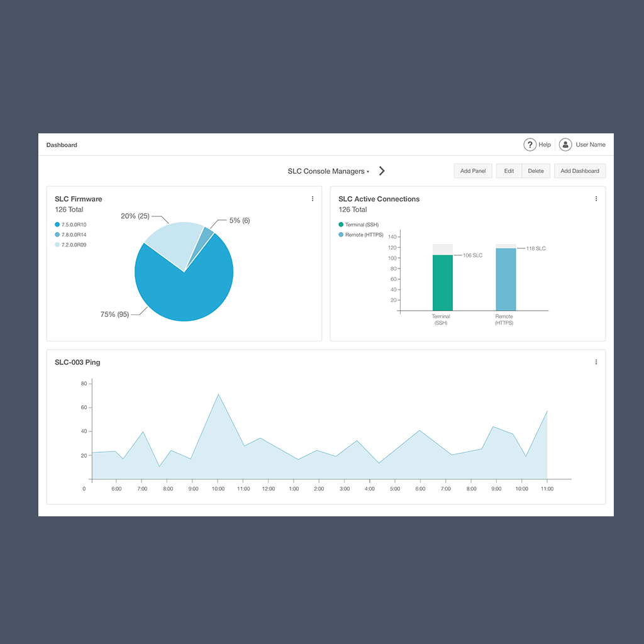Click the ping chart peak near 10:00

tap(218, 395)
